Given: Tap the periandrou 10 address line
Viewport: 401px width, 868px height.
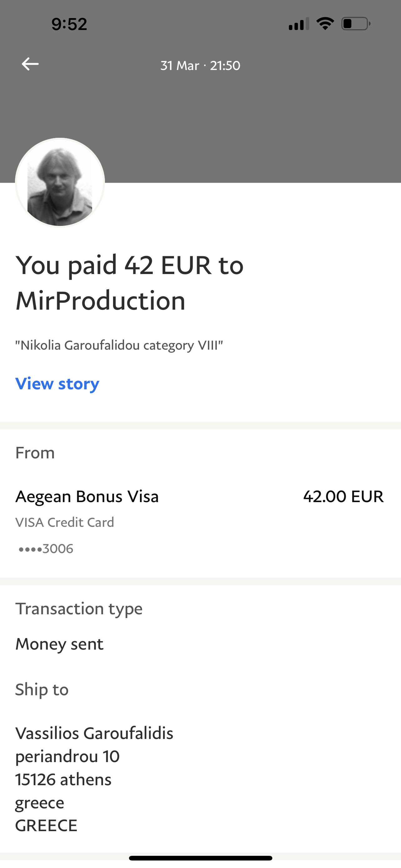Looking at the screenshot, I should (67, 756).
